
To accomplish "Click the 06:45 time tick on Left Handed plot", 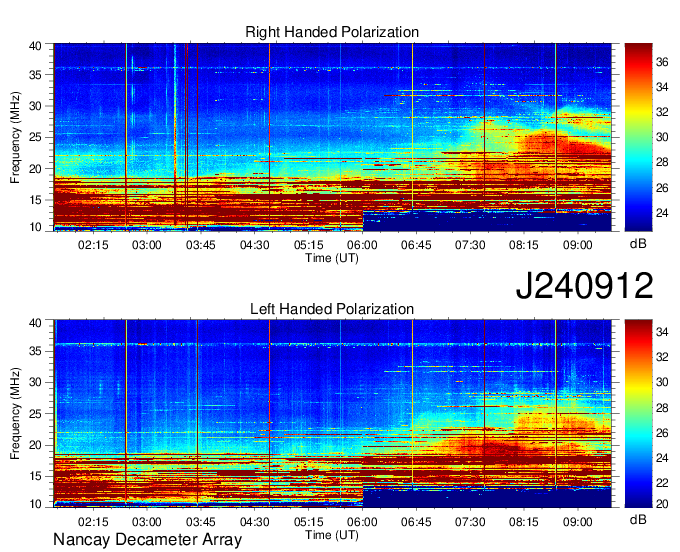I will click(416, 521).
